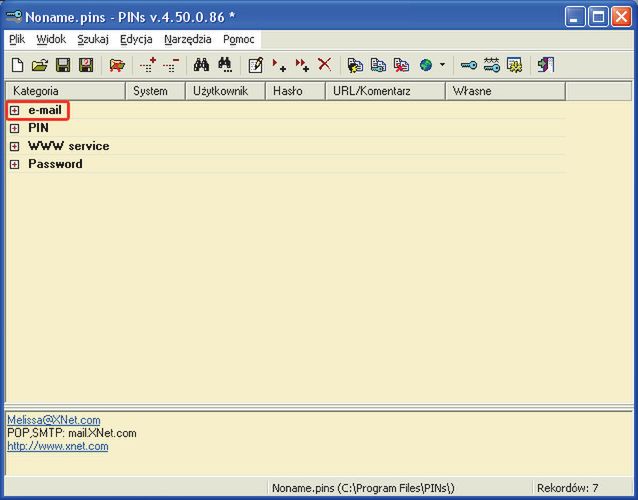This screenshot has height=500, width=638.
Task: Close the PINs window
Action: (x=622, y=17)
